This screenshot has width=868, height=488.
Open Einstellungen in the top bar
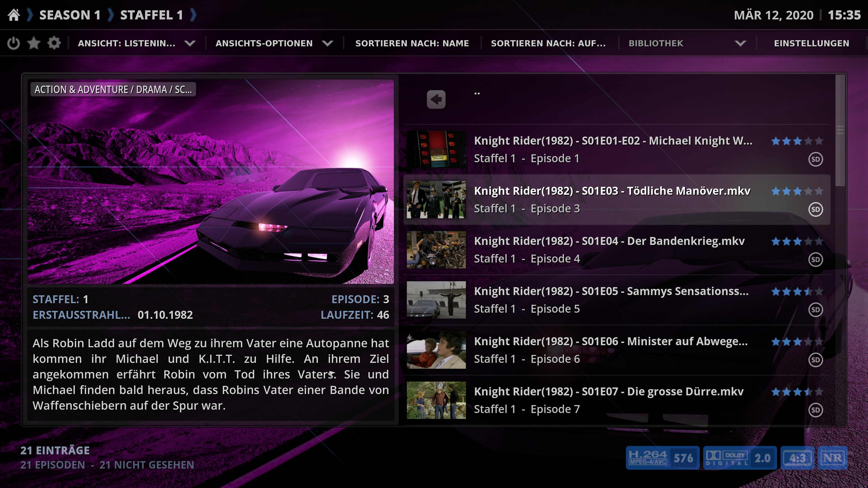[x=811, y=43]
